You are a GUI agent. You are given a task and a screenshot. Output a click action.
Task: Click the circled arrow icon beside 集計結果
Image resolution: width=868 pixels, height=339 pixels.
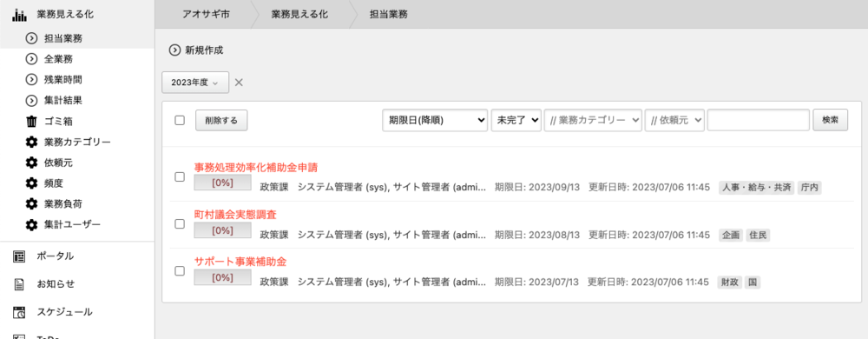pos(31,100)
